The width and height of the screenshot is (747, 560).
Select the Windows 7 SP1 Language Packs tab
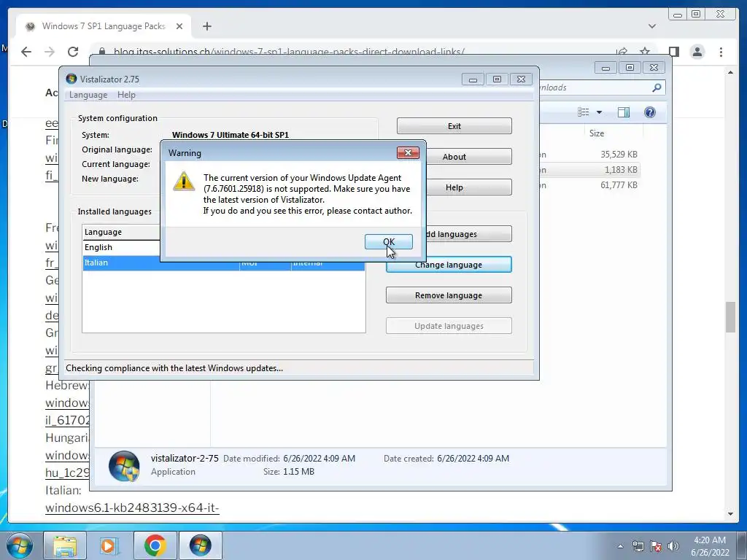pos(104,26)
